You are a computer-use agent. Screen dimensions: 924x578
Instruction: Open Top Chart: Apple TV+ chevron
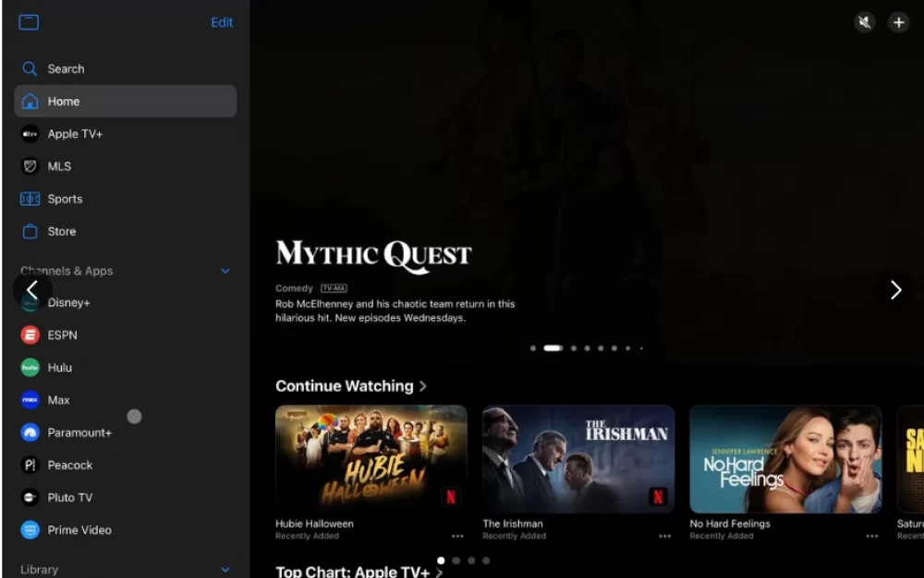tap(439, 572)
